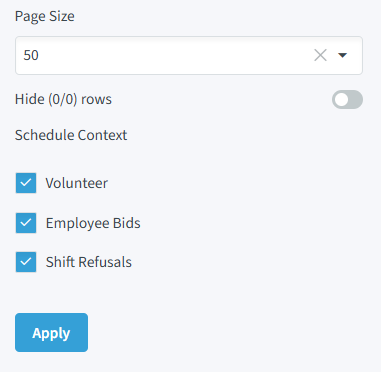Click the white checkmark on Volunteer

(x=26, y=183)
